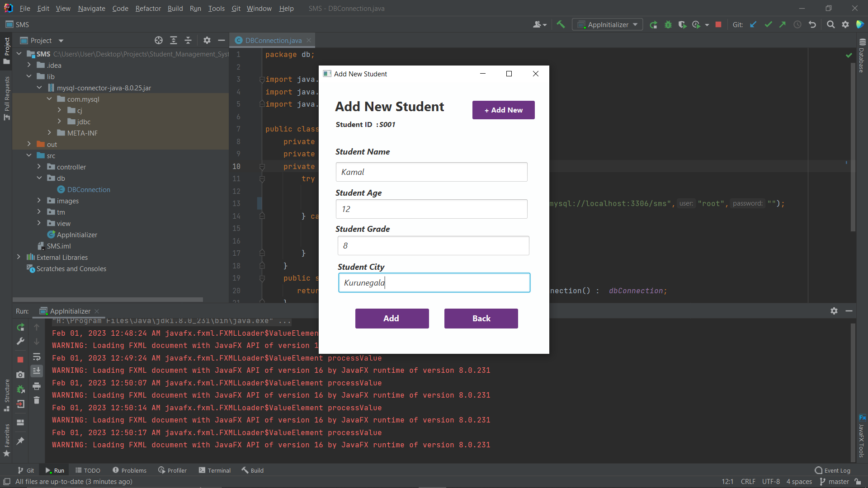This screenshot has width=868, height=488.
Task: Click the Back button in dialog
Action: pos(481,319)
